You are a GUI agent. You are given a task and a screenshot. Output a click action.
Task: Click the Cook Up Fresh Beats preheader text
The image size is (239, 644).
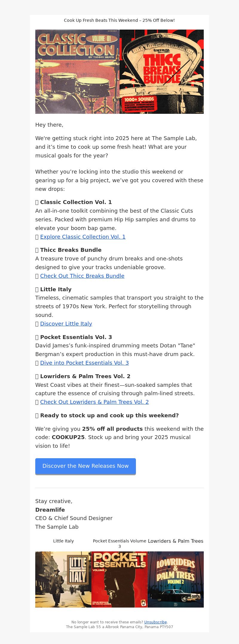point(119,20)
